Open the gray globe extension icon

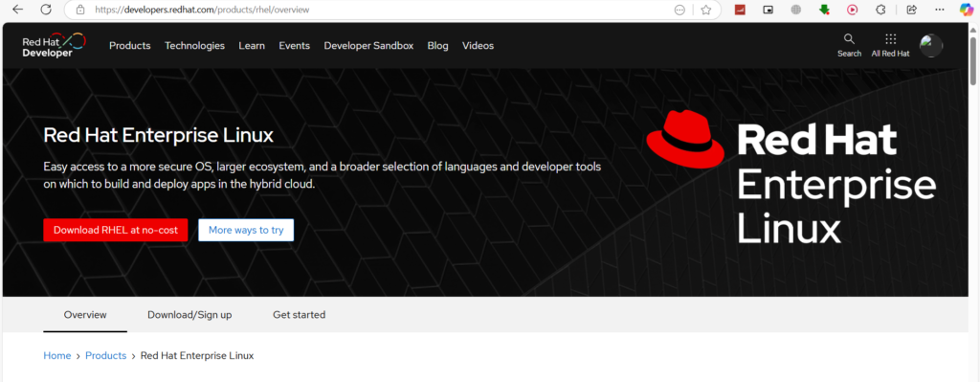pos(795,10)
